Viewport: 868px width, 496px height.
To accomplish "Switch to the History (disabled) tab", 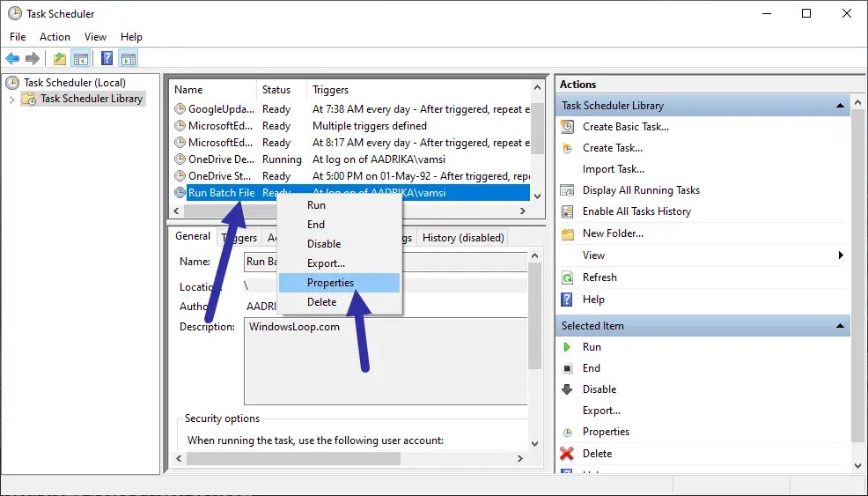I will click(x=463, y=238).
